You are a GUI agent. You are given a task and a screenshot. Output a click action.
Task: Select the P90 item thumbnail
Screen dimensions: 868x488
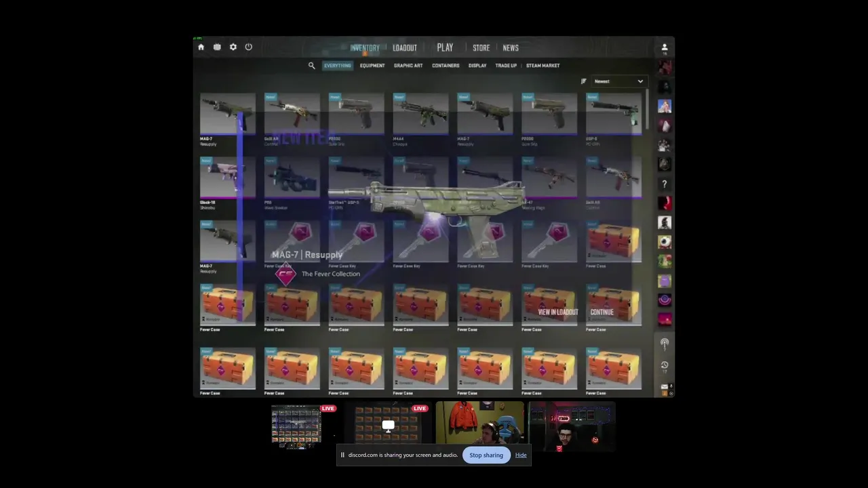[x=292, y=178]
